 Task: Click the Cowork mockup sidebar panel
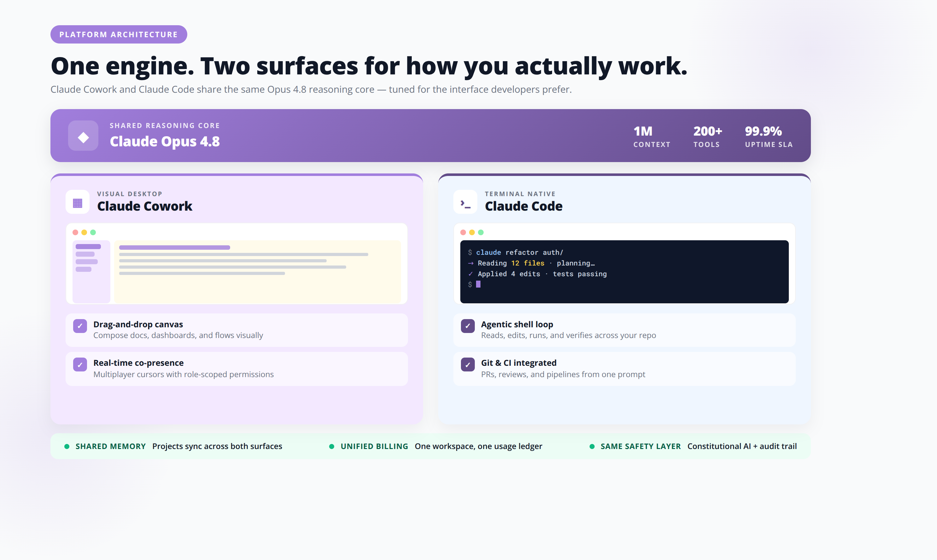tap(91, 272)
